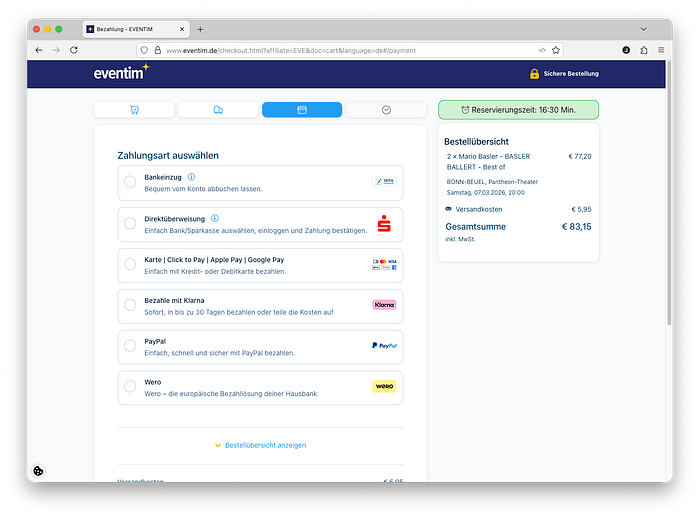Click the red Sparkasse logo
Viewport: 700px width, 518px height.
[384, 224]
